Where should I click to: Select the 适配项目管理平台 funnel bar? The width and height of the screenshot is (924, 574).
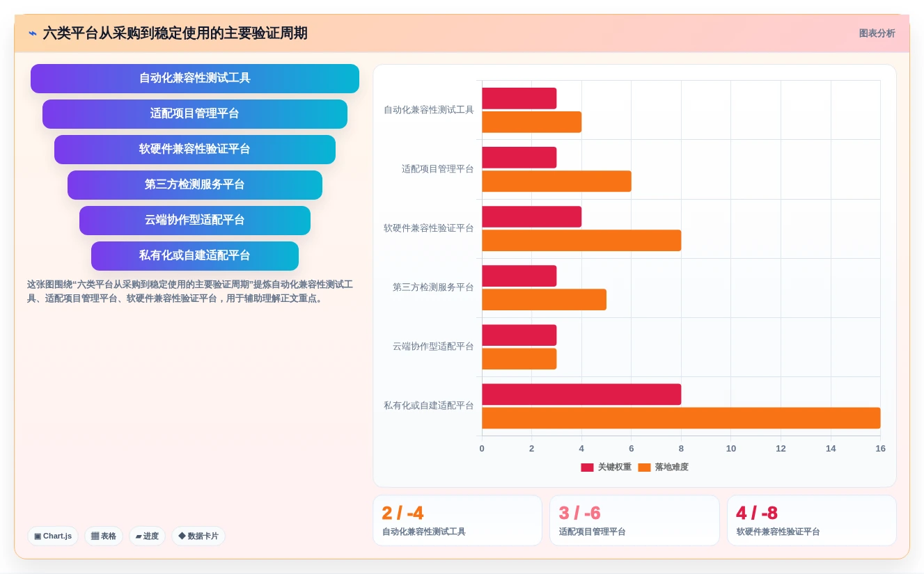pyautogui.click(x=195, y=114)
